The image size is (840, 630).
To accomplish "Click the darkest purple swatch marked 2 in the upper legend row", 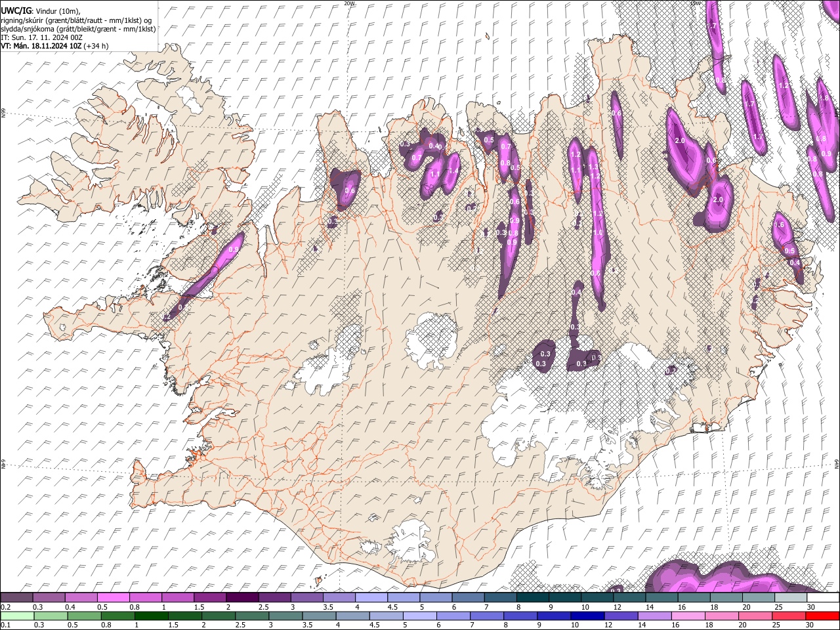I will (241, 597).
